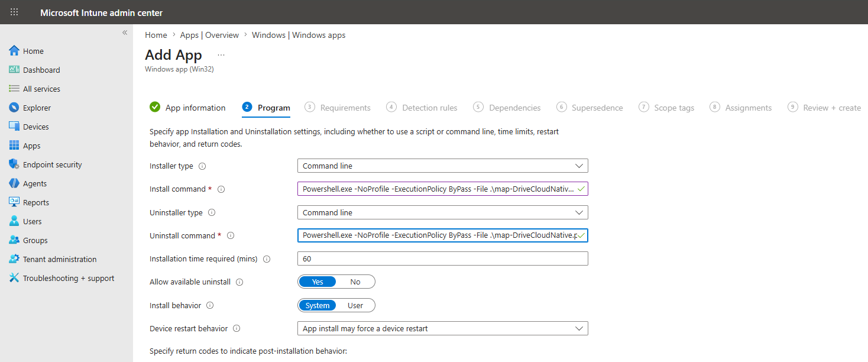Screen dimensions: 868x362
Task: Select the Dependencies step tab
Action: (x=507, y=108)
